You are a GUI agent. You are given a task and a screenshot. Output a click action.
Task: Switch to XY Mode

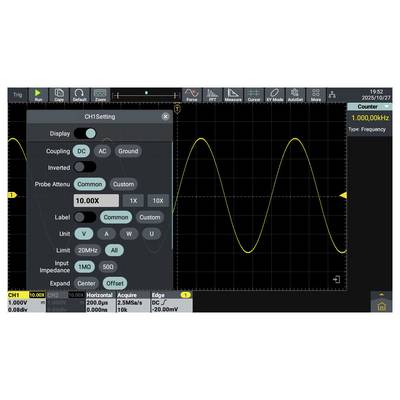pyautogui.click(x=274, y=95)
